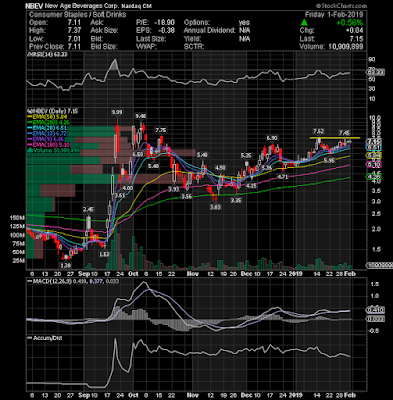Click the 25M volume axis label
The image size is (393, 400).
pos(19,261)
